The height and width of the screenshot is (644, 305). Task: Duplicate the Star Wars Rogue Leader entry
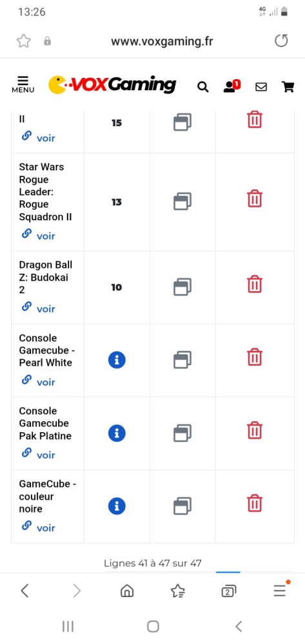tap(182, 201)
